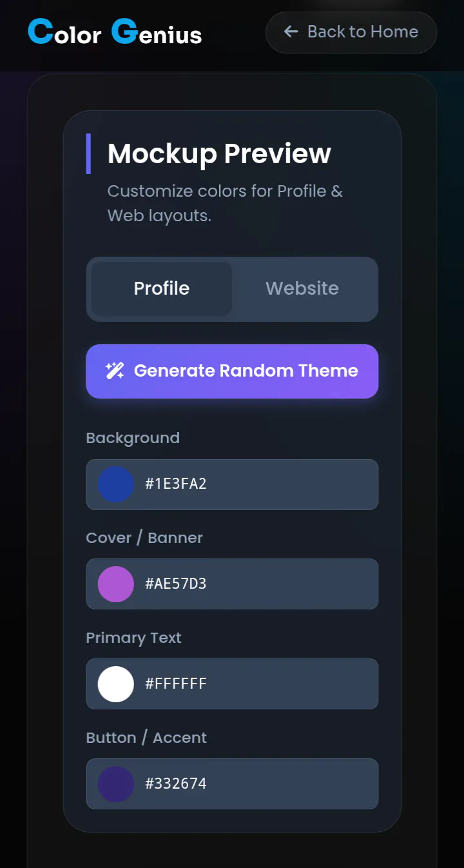
Task: Open the blue Background color swatch
Action: pyautogui.click(x=116, y=484)
